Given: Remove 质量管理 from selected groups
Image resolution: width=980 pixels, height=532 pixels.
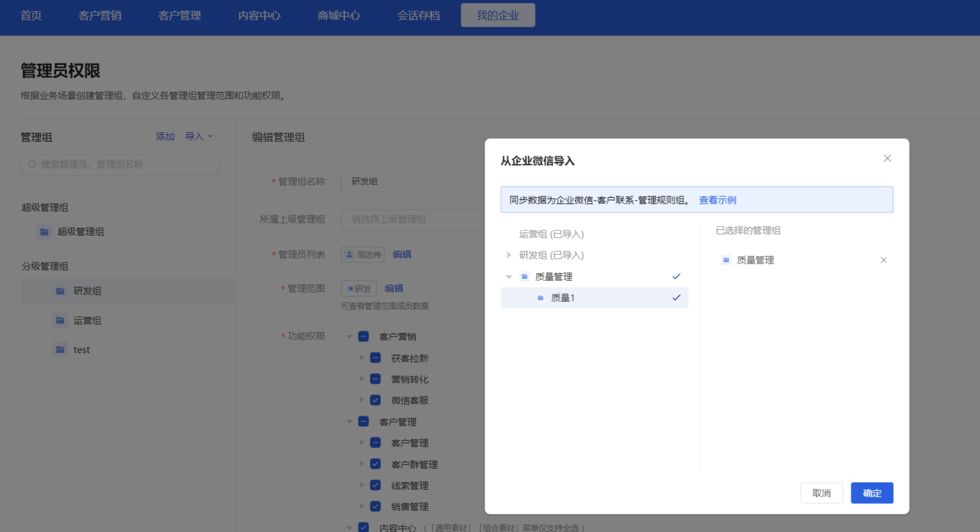Looking at the screenshot, I should [x=883, y=260].
